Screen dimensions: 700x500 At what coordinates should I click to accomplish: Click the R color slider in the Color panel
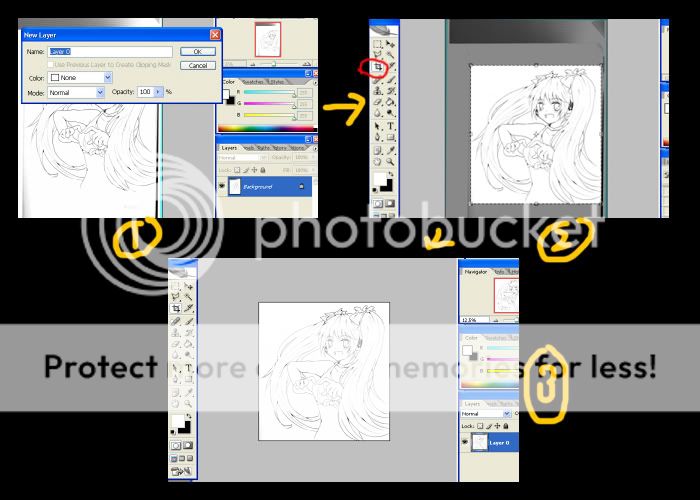pos(269,92)
